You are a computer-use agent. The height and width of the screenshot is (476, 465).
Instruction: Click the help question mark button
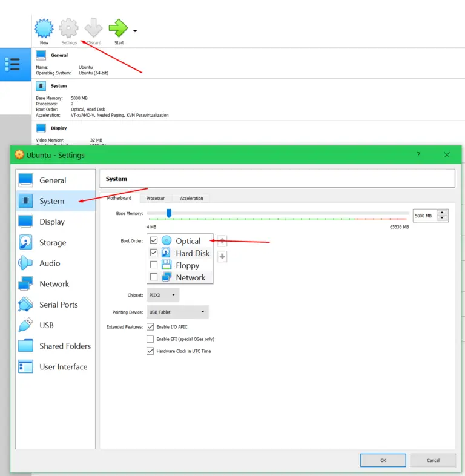(418, 155)
